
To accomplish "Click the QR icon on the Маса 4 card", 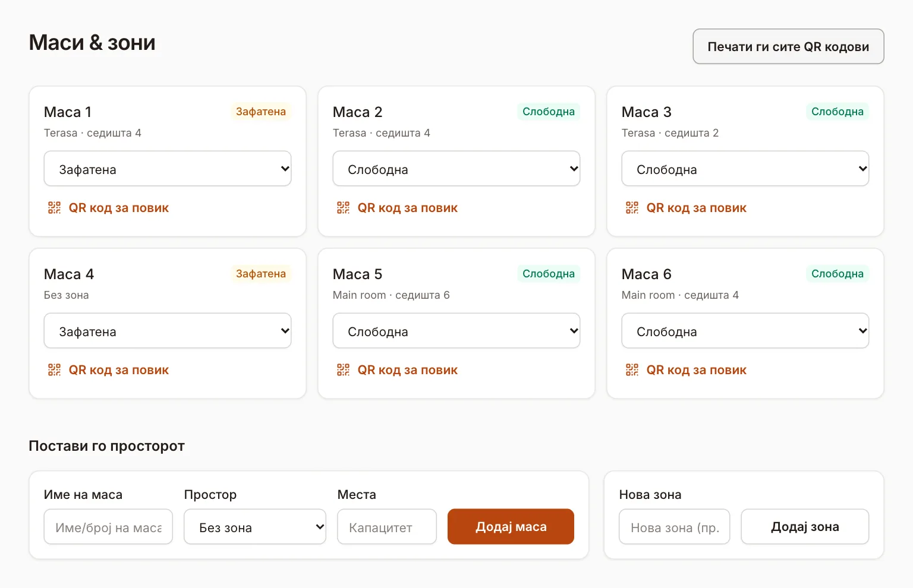I will 54,370.
